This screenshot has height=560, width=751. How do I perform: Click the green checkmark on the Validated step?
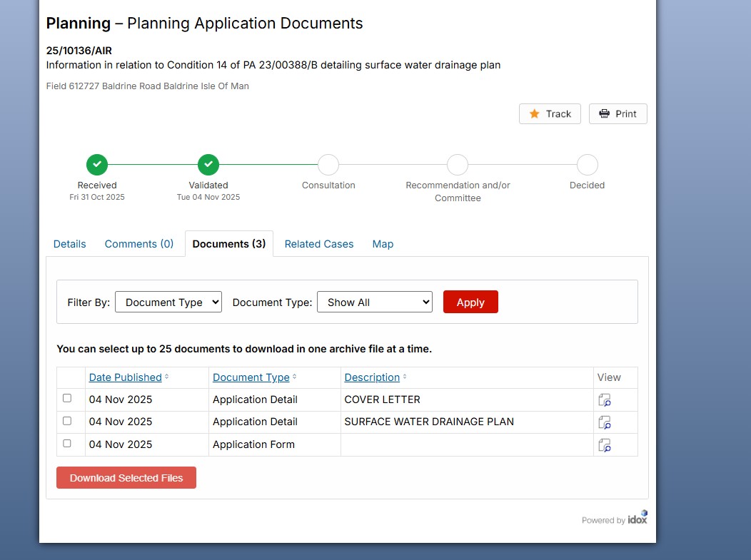[208, 164]
